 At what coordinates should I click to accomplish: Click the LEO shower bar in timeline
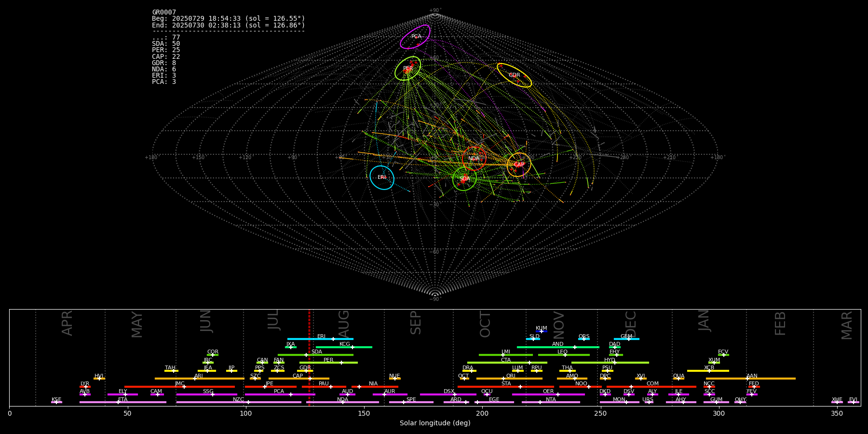pos(564,355)
